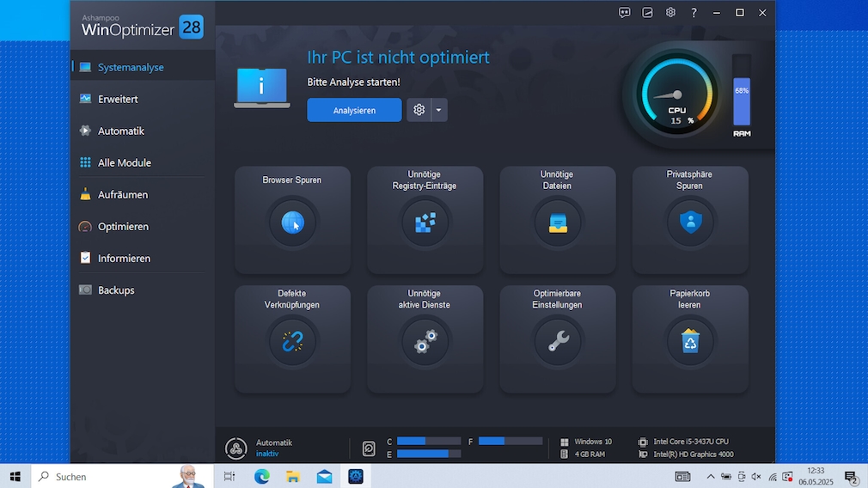Open settings gear in the title bar
Screen dimensions: 868x488
tap(670, 13)
